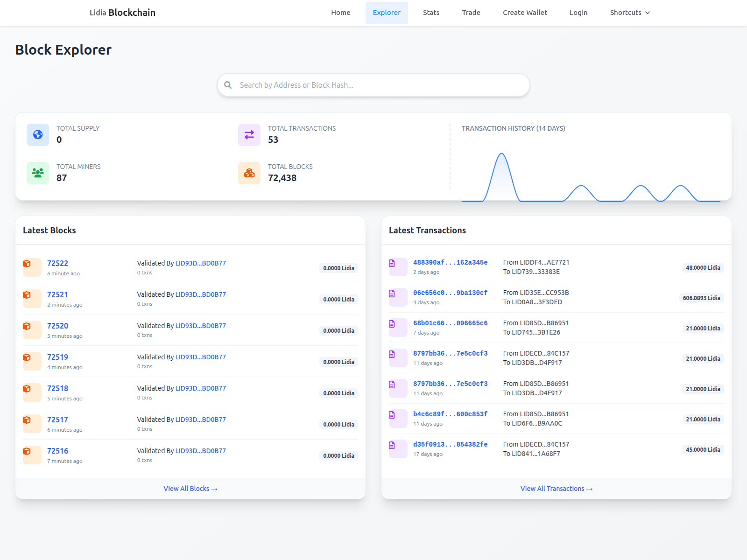Open block 72521
Image resolution: width=747 pixels, height=560 pixels.
click(57, 294)
